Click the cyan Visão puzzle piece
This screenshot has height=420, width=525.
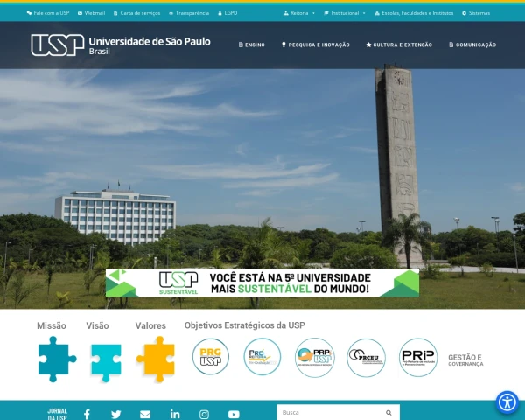106,361
